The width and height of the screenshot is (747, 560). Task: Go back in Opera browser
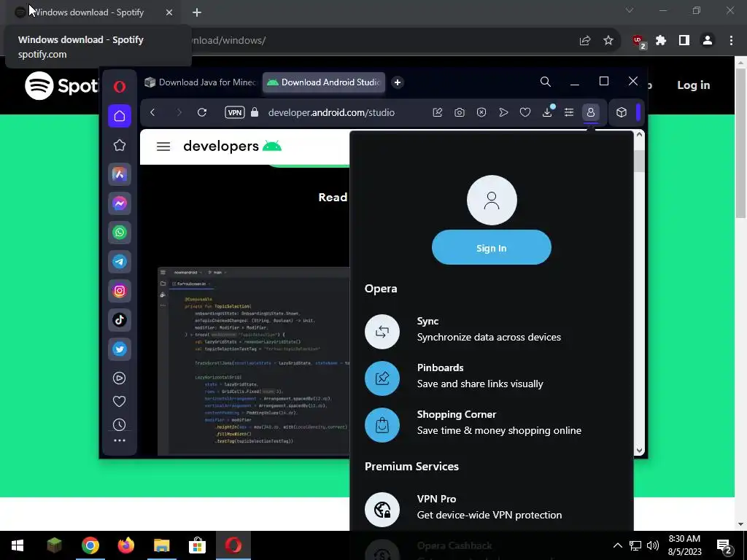pos(152,112)
